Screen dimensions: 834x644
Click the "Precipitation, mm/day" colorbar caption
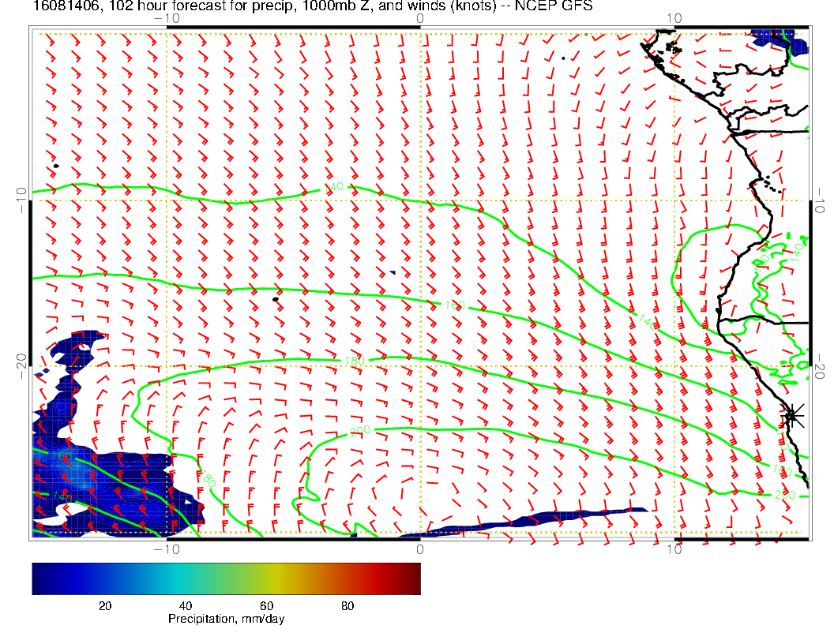point(226,620)
